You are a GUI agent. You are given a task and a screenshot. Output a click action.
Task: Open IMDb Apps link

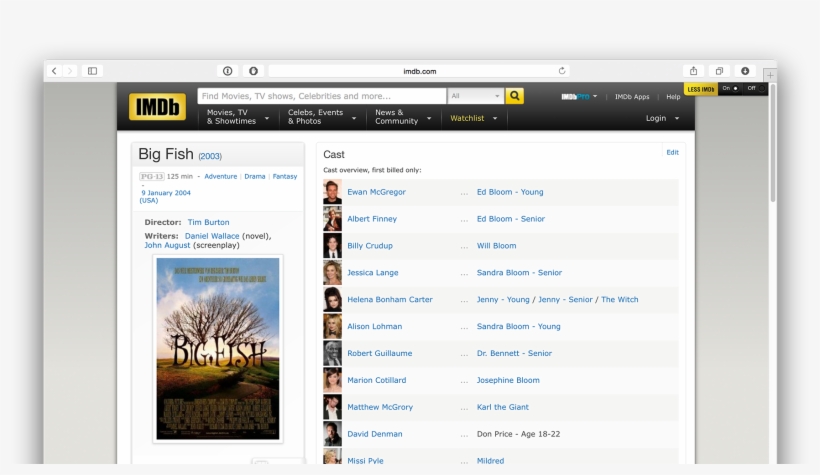click(632, 97)
